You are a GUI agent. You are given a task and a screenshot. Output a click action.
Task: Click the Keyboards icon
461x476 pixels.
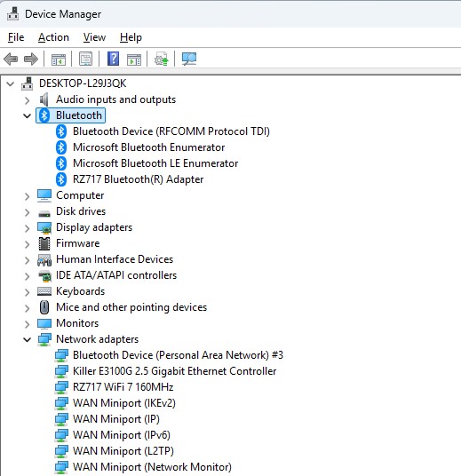click(44, 291)
